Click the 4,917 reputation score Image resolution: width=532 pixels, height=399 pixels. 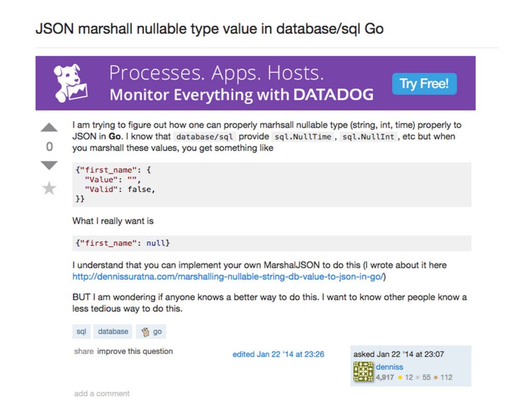(x=385, y=378)
